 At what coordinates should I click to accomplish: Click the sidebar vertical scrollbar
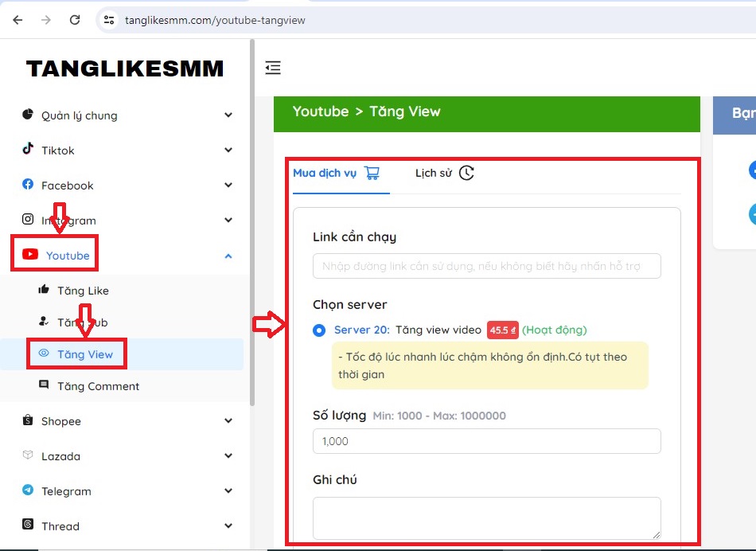251,222
